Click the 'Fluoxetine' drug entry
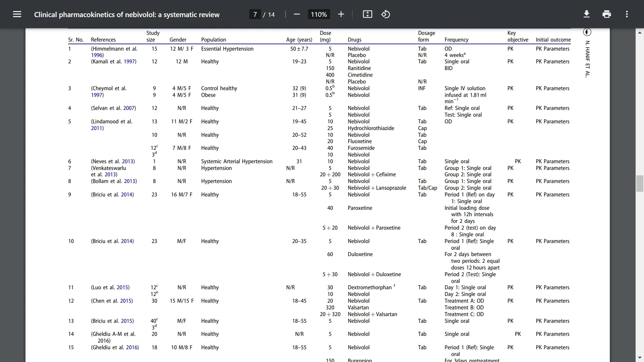This screenshot has height=362, width=644. 360,141
